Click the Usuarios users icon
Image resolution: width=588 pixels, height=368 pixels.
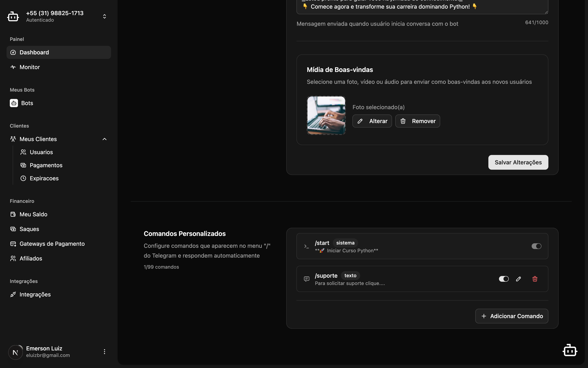[x=23, y=152]
